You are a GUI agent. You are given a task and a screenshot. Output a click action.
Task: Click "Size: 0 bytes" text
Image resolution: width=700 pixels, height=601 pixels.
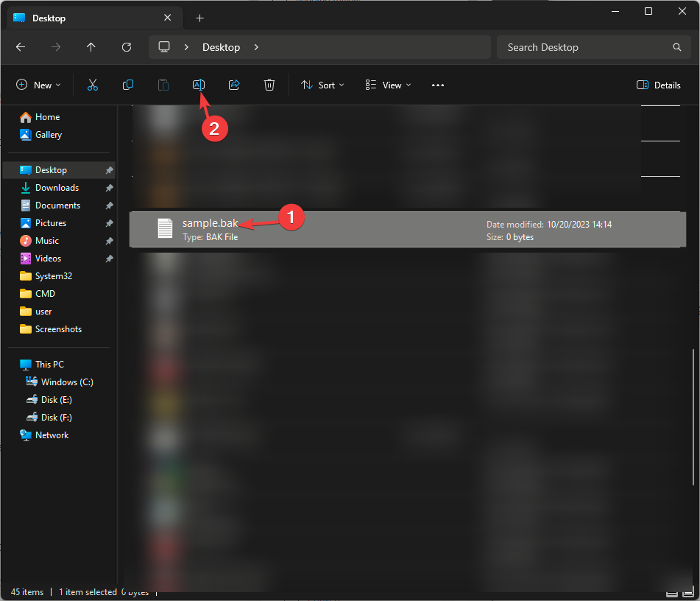tap(510, 237)
